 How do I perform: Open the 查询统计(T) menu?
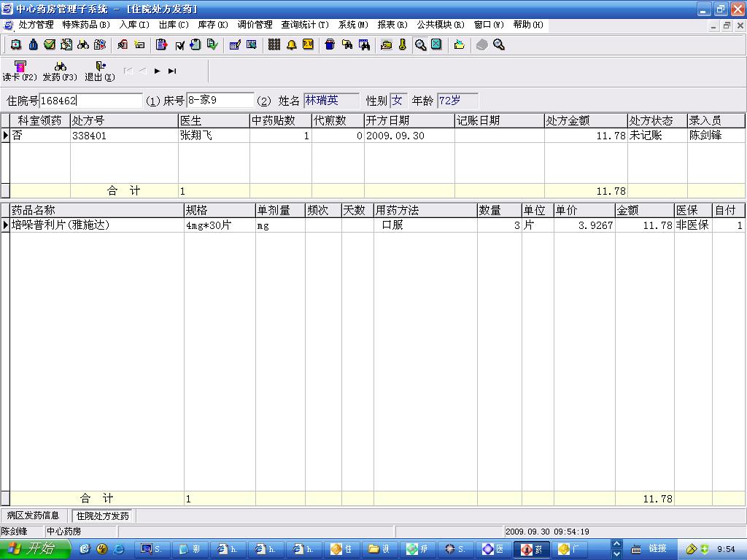tap(304, 25)
